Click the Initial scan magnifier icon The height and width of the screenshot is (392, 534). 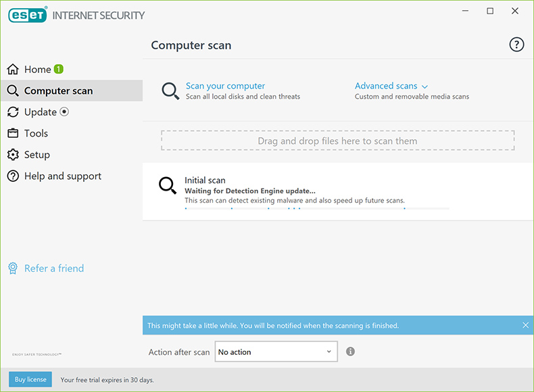tap(168, 185)
